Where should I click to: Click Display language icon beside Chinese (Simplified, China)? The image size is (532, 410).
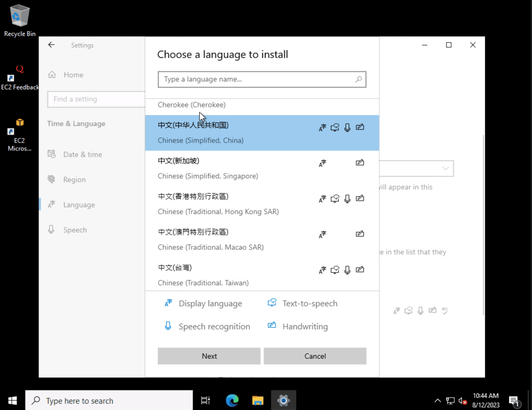[x=322, y=127]
